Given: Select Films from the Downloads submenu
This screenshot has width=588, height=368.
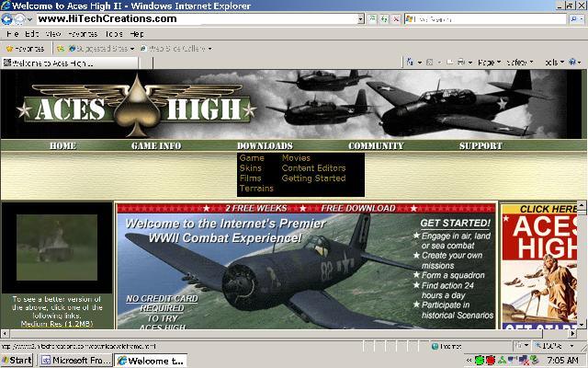Looking at the screenshot, I should pos(250,178).
